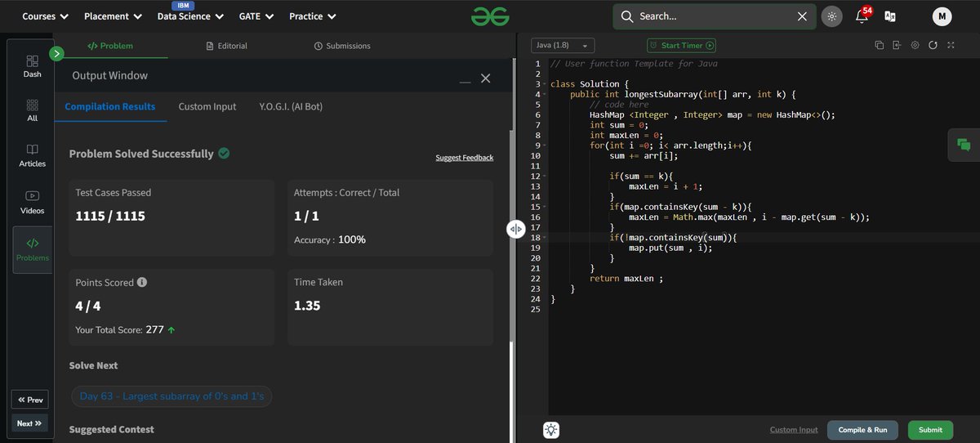Click into the Search field
Viewport: 980px width, 443px height.
pyautogui.click(x=715, y=16)
